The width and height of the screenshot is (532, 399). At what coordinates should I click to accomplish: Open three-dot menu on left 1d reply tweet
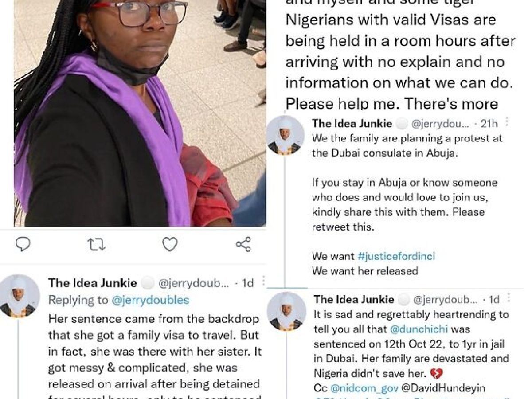click(x=263, y=281)
